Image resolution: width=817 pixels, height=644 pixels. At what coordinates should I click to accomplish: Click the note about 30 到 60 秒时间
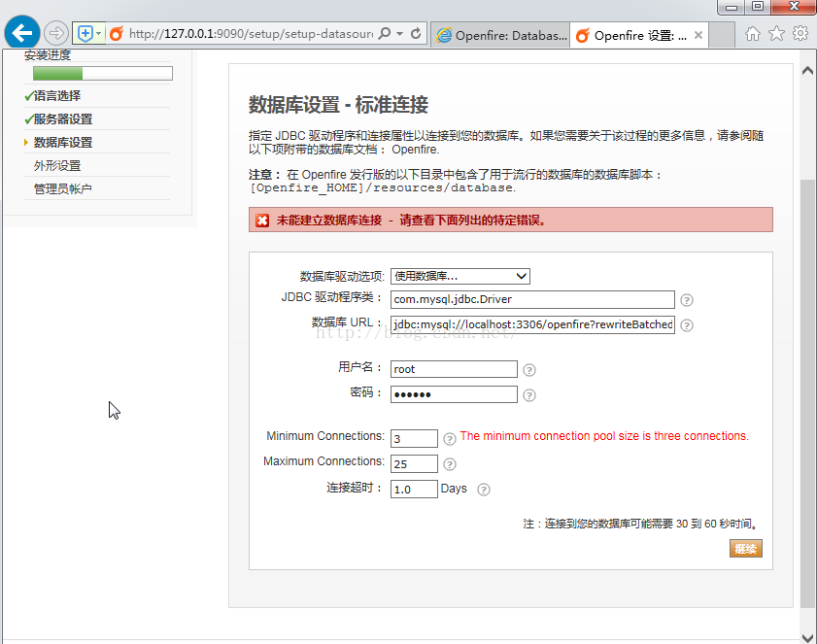pyautogui.click(x=641, y=524)
